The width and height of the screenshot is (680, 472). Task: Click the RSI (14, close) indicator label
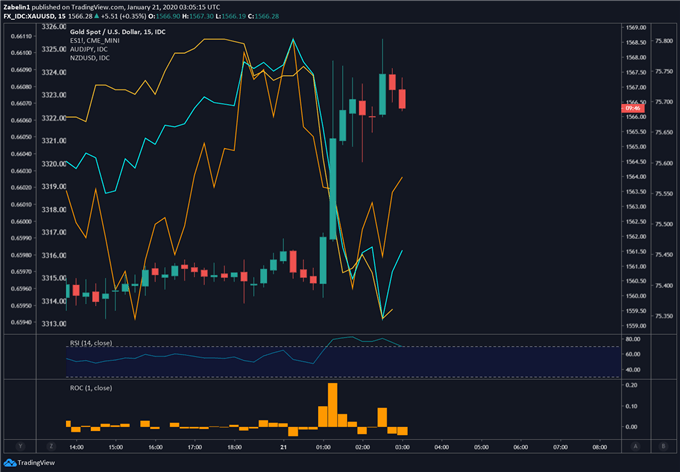tap(91, 343)
